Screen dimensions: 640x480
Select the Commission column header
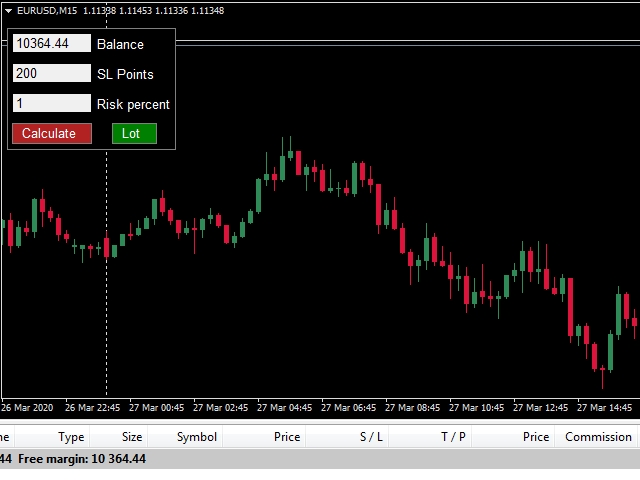[x=598, y=437]
